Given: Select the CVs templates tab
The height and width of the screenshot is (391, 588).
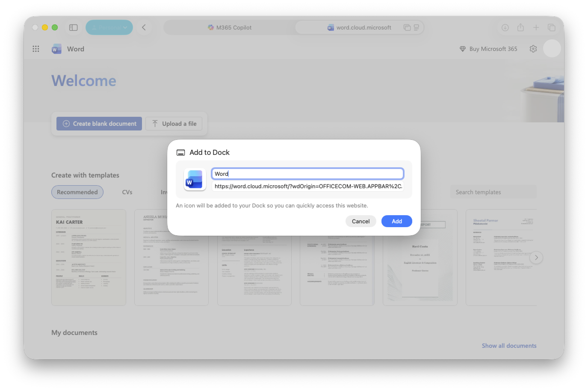Looking at the screenshot, I should click(127, 192).
